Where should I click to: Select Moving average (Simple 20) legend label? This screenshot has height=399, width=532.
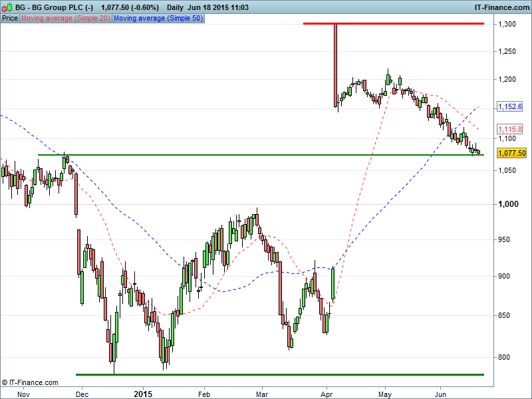coord(65,18)
